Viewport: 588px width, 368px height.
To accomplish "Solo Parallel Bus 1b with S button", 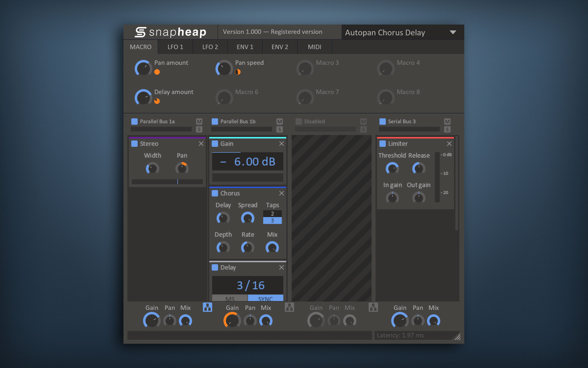I will tap(280, 129).
